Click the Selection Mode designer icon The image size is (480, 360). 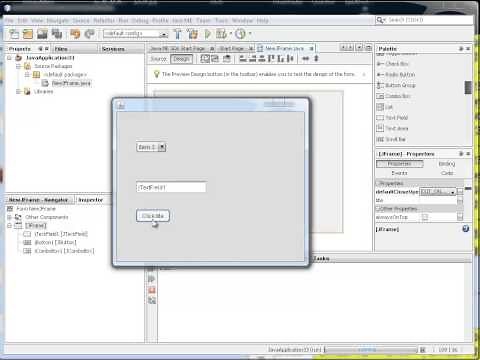point(205,59)
